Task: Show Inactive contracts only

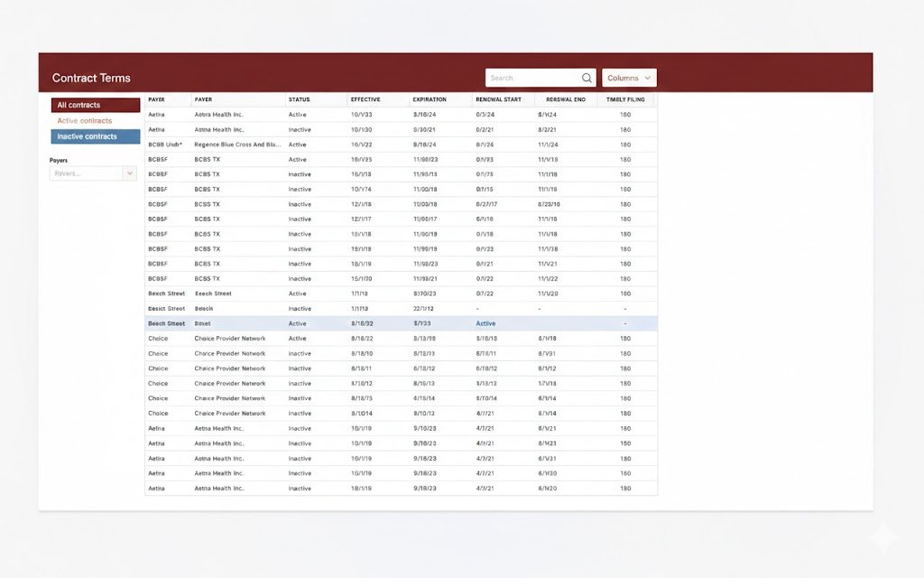Action: [x=96, y=136]
